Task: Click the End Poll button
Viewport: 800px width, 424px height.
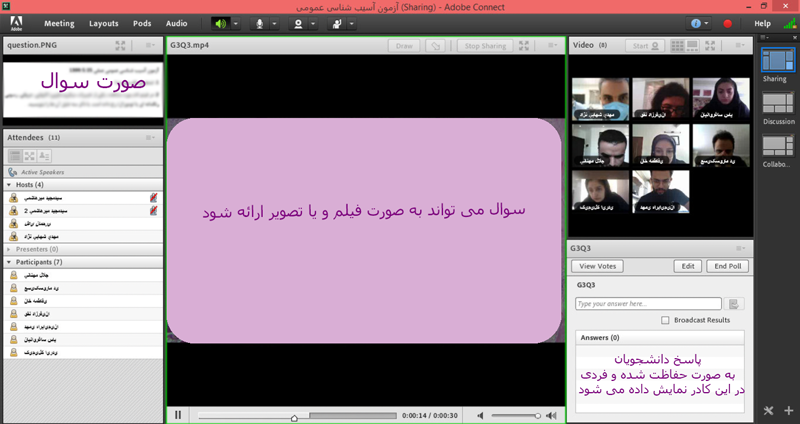Action: pyautogui.click(x=727, y=266)
